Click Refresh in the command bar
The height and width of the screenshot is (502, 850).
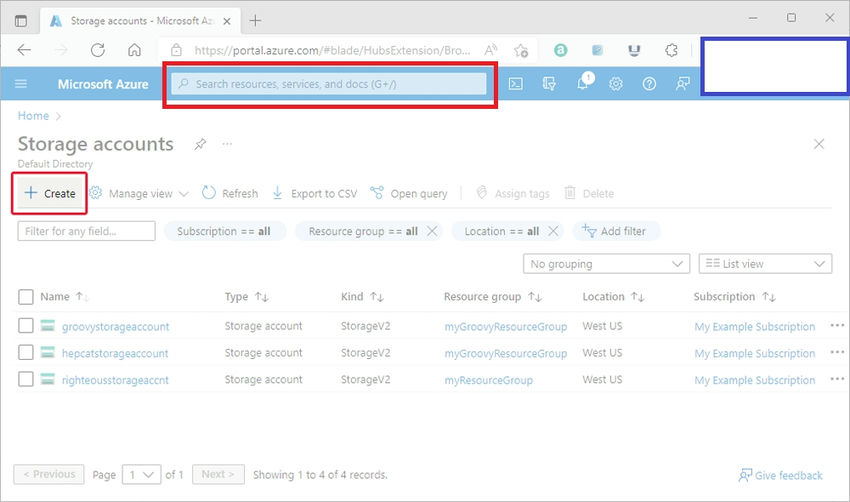(230, 194)
